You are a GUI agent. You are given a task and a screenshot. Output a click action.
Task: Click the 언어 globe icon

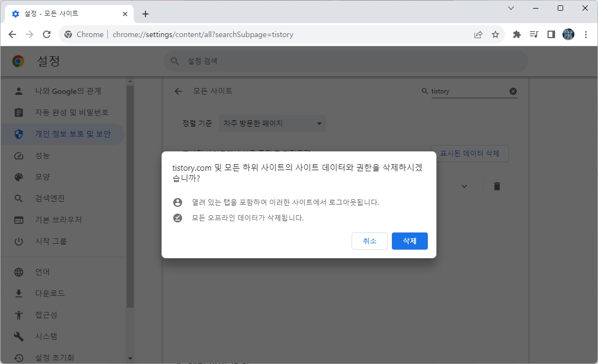19,272
